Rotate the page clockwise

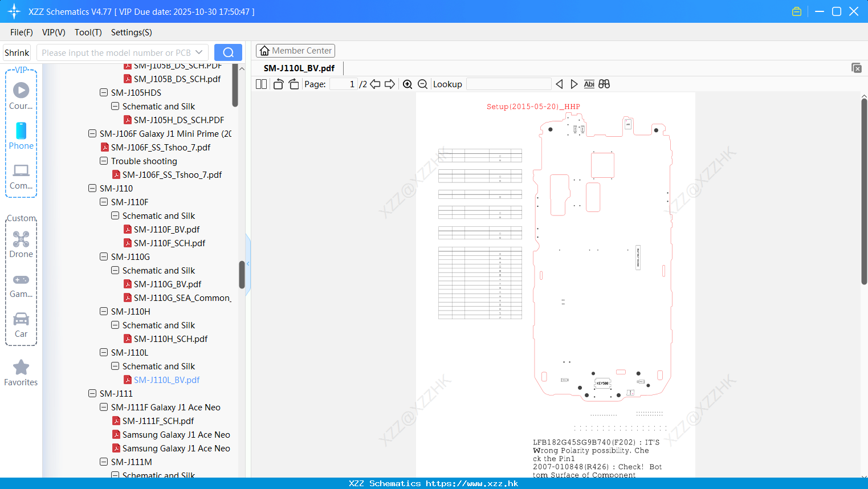(294, 84)
